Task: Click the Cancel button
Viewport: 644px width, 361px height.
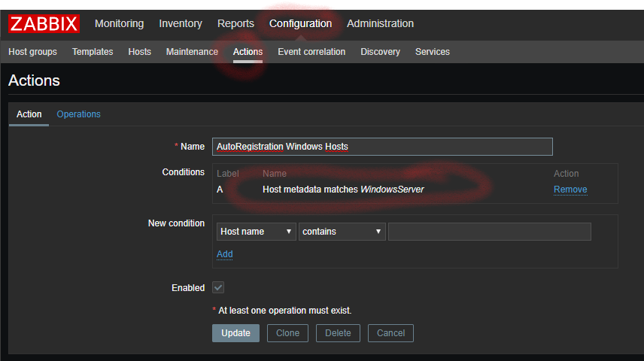Action: (390, 333)
